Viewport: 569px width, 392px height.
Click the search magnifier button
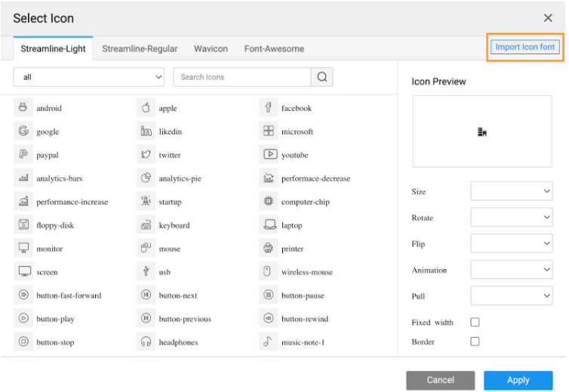pos(322,77)
